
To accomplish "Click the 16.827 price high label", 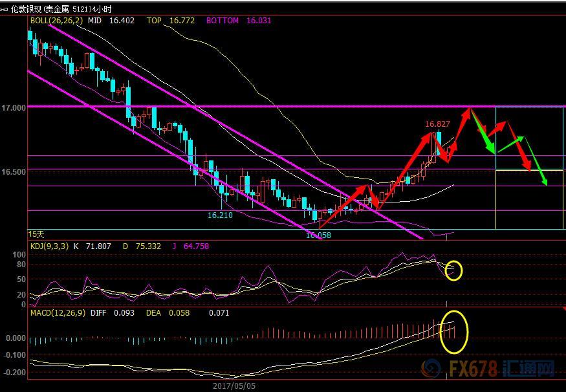I will [437, 124].
